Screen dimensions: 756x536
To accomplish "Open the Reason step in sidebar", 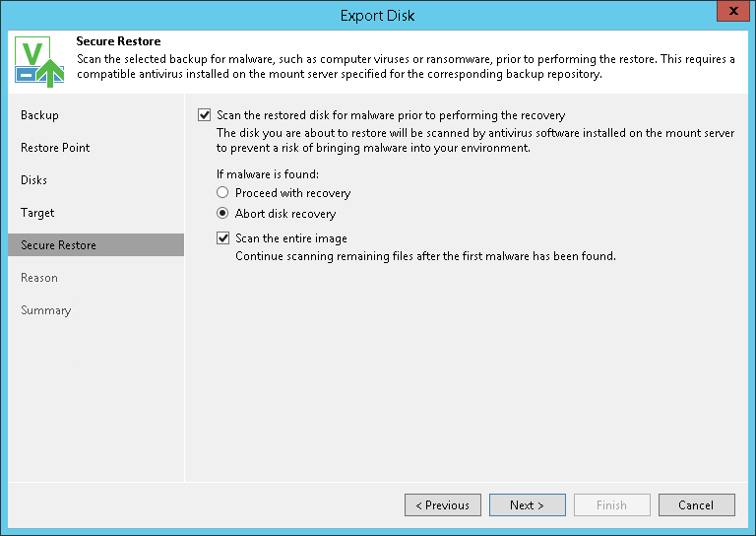I will point(39,278).
